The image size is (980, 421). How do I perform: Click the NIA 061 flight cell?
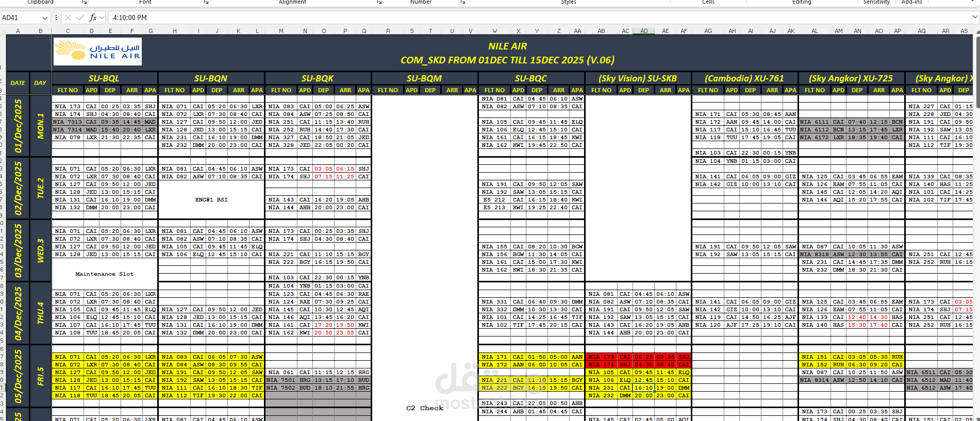coord(281,373)
